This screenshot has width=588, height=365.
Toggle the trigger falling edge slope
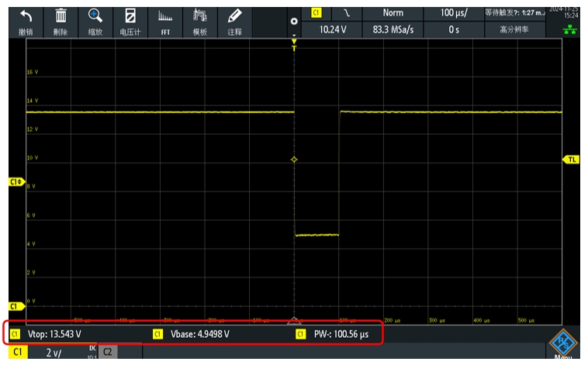pos(346,13)
